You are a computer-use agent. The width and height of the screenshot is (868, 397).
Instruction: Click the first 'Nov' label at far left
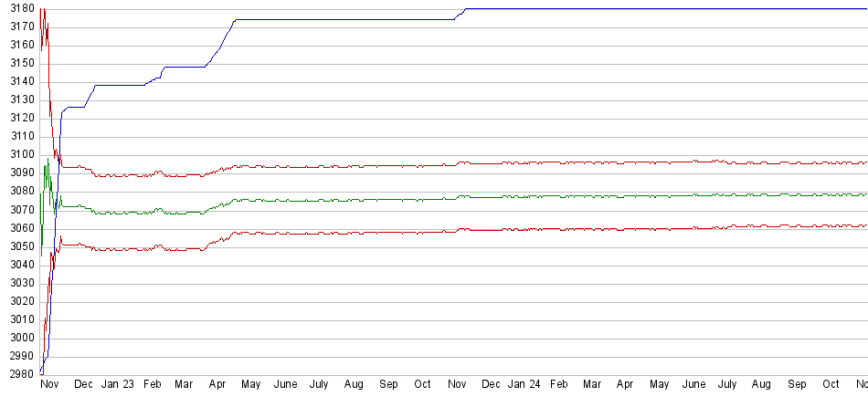pos(49,385)
